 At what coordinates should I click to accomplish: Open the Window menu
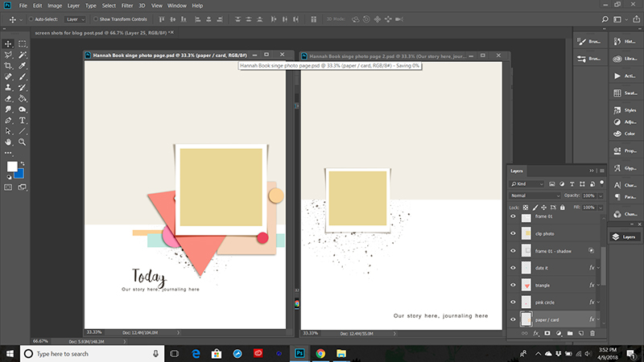(177, 6)
